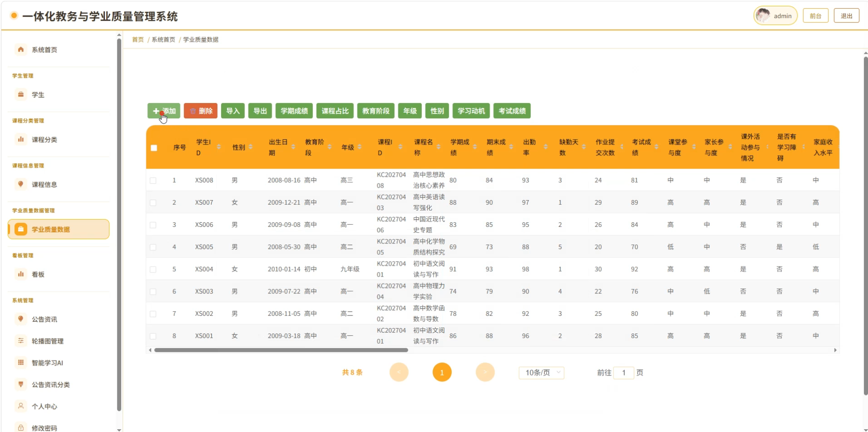Click the user icon beside 个人中心
The image size is (868, 432).
coord(21,406)
